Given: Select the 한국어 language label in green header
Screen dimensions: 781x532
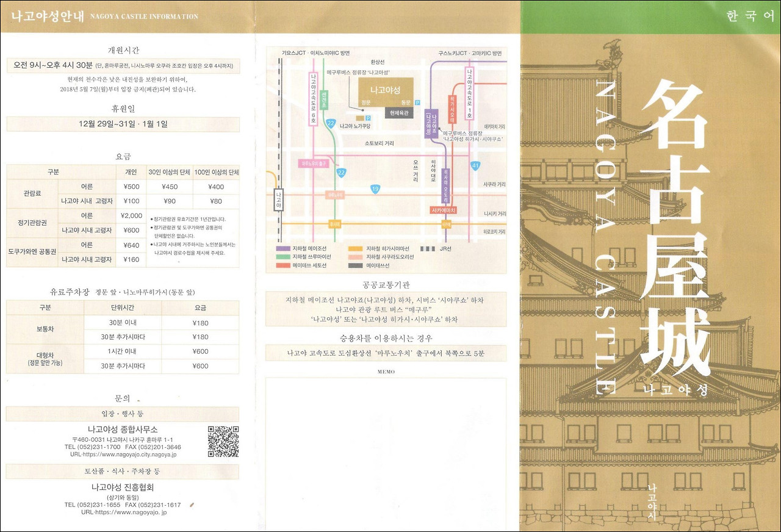Looking at the screenshot, I should point(750,16).
